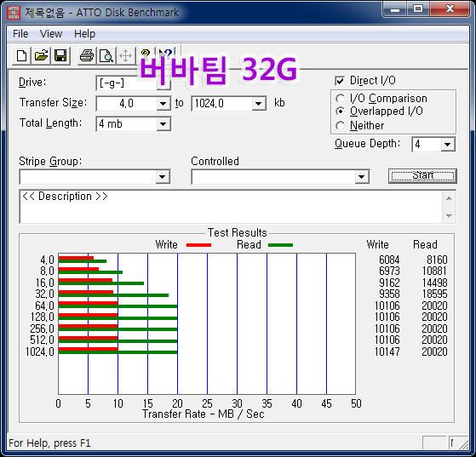This screenshot has height=457, width=476.
Task: Click Description scrollbar down arrow
Action: pos(449,216)
